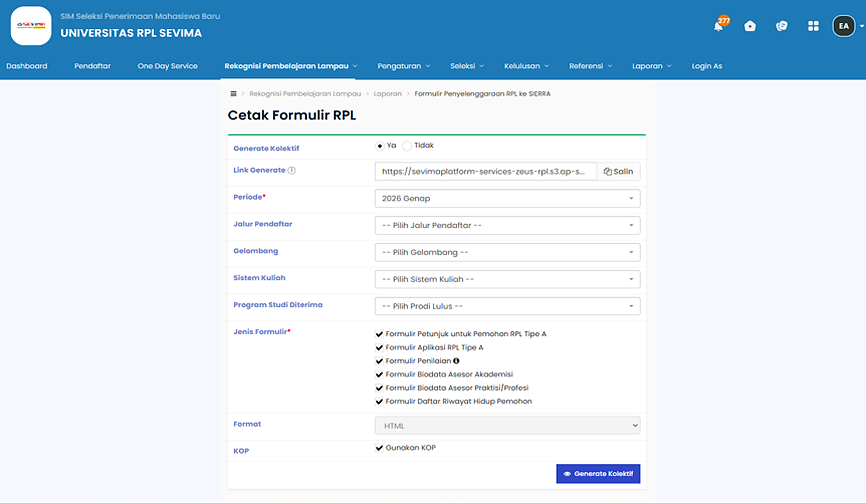Expand the Referensi menu

tap(590, 66)
